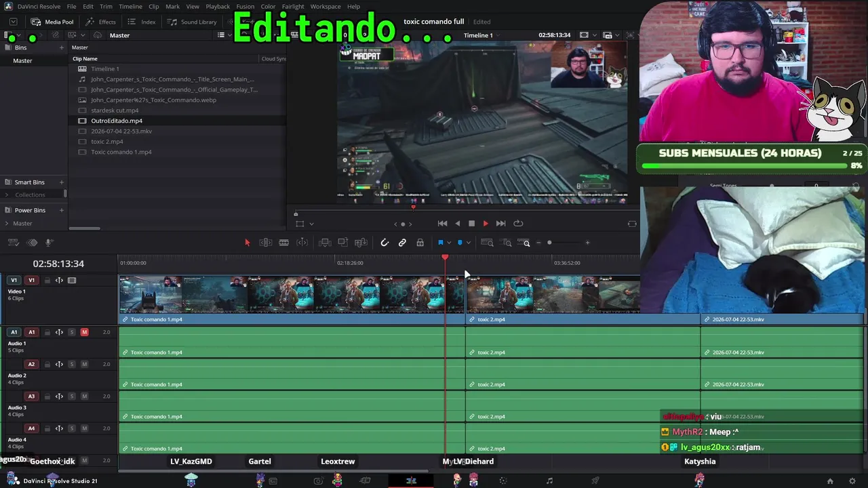868x488 pixels.
Task: Lock the Video 1 track
Action: [x=47, y=281]
